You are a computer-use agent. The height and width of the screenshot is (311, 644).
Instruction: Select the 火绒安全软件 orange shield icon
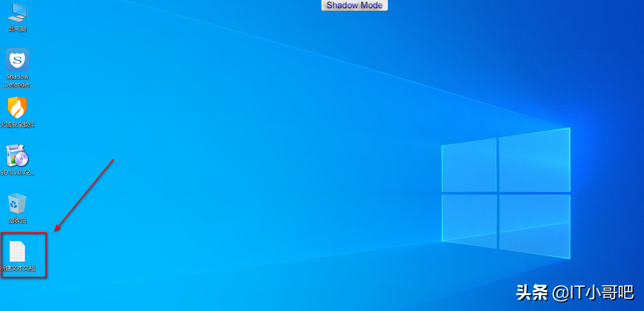click(17, 107)
